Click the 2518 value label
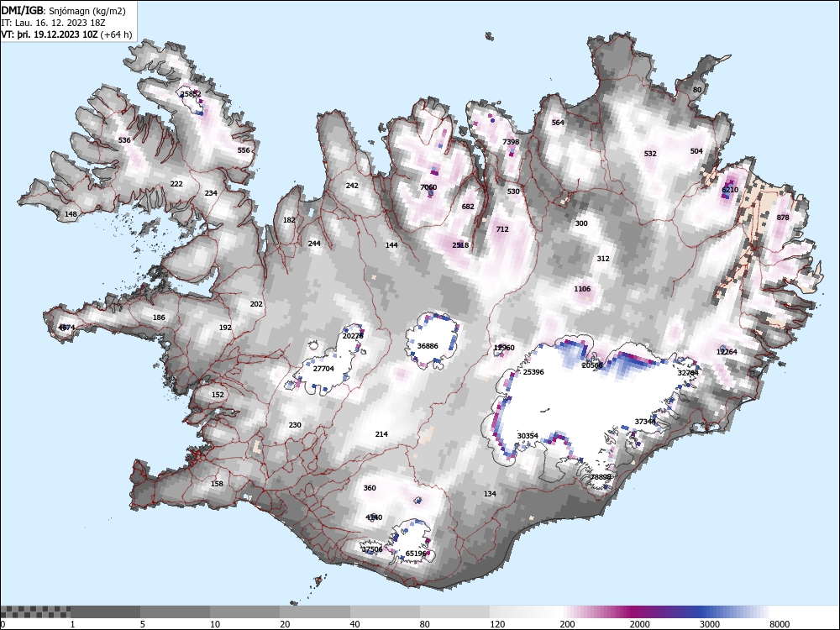The image size is (840, 630). click(460, 245)
